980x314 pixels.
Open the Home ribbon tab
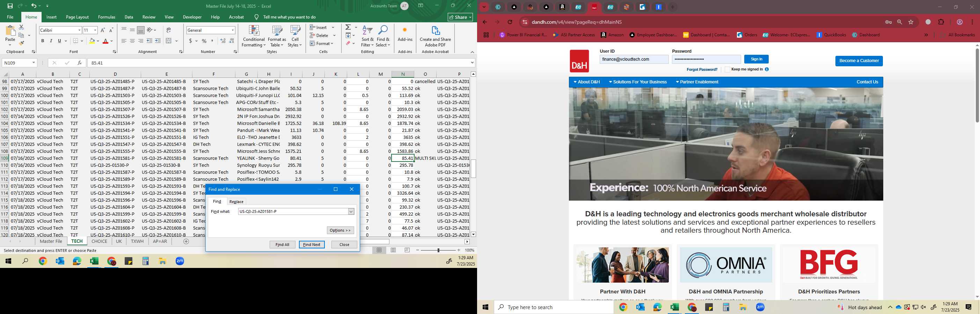pos(31,17)
